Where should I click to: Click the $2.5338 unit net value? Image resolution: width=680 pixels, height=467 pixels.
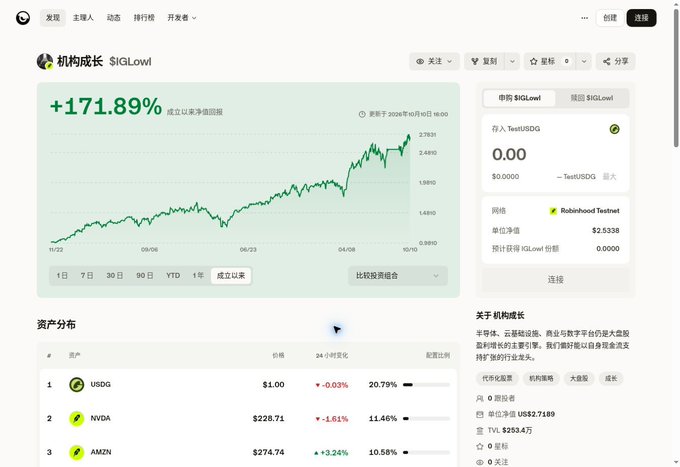click(x=605, y=231)
